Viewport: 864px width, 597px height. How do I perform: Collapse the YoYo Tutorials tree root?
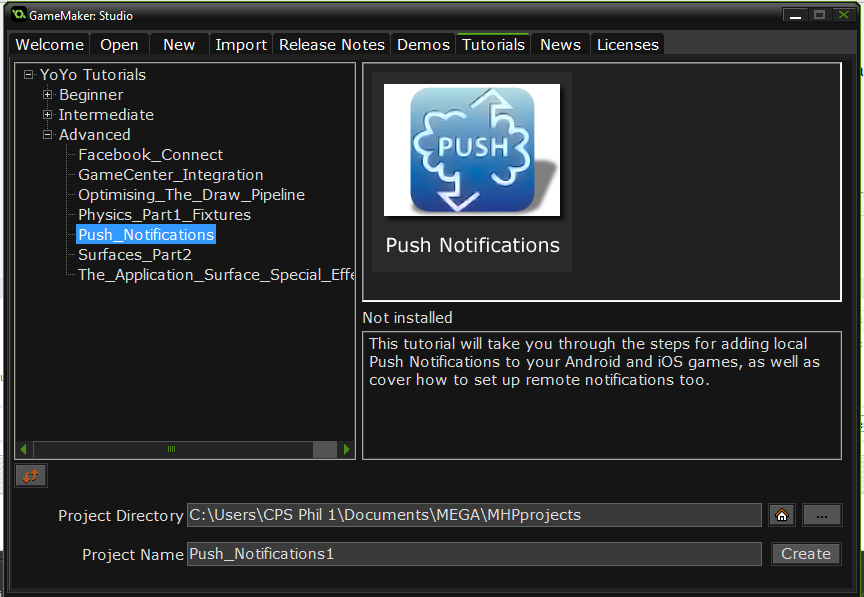click(x=28, y=74)
